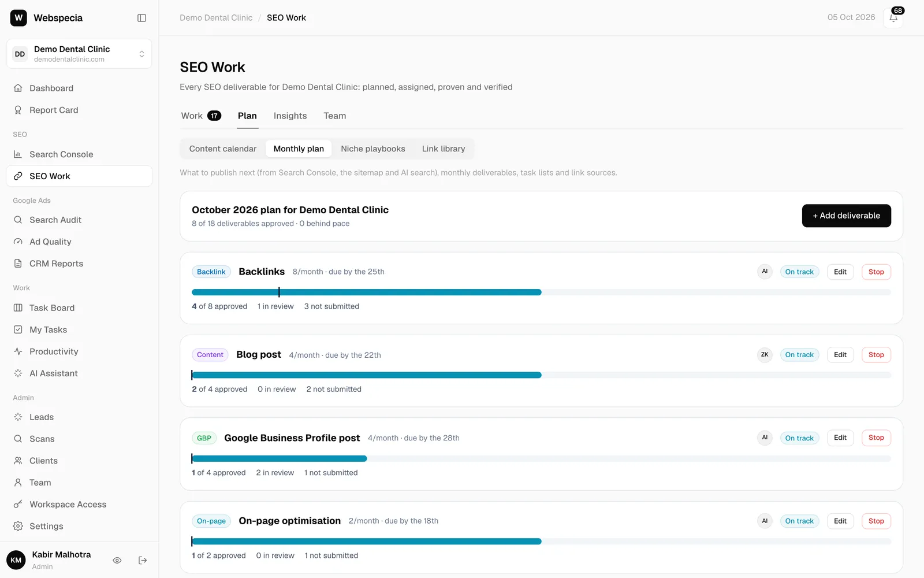The image size is (924, 578).
Task: Open CRM Reports page
Action: point(79,264)
